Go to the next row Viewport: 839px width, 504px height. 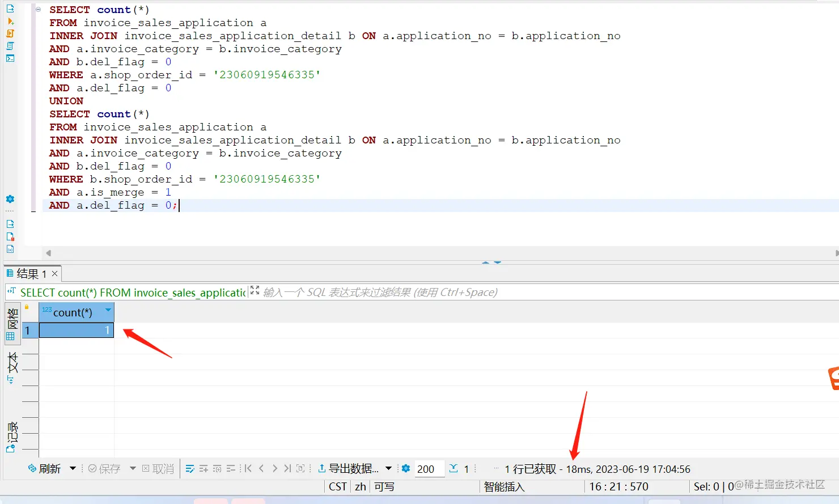[275, 468]
